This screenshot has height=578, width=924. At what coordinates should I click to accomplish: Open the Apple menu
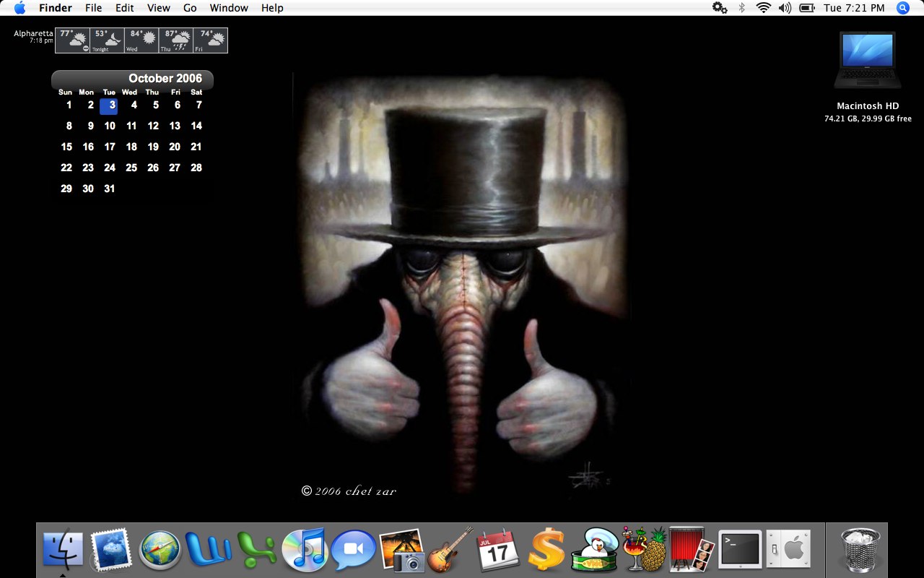pyautogui.click(x=19, y=8)
